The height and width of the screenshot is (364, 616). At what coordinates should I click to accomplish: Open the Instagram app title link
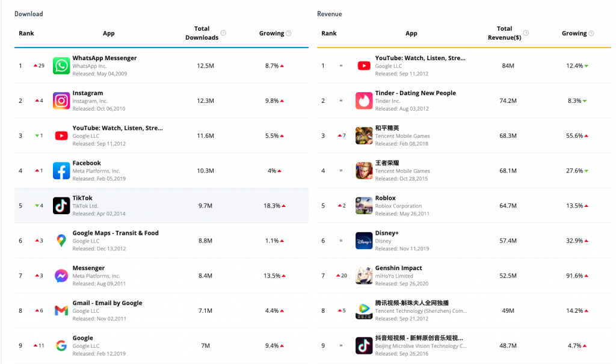click(x=88, y=93)
